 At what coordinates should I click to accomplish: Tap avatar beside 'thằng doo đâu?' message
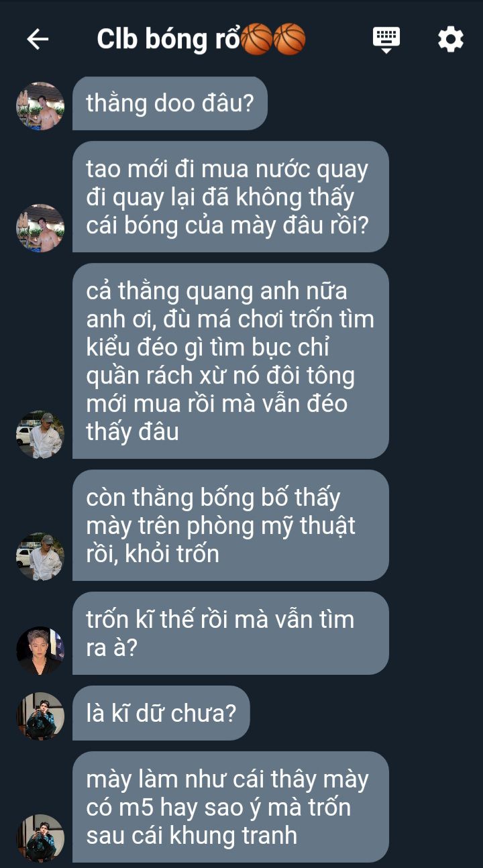point(40,106)
